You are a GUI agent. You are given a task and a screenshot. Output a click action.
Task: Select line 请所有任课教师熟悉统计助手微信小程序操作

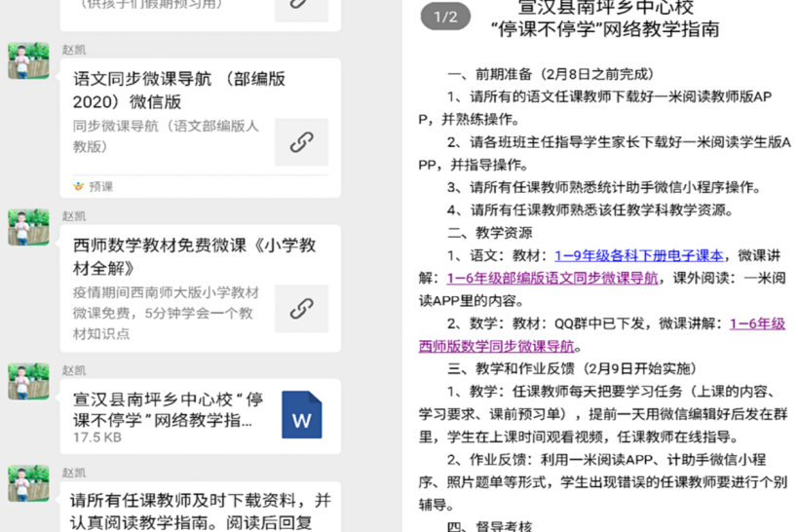coord(604,187)
